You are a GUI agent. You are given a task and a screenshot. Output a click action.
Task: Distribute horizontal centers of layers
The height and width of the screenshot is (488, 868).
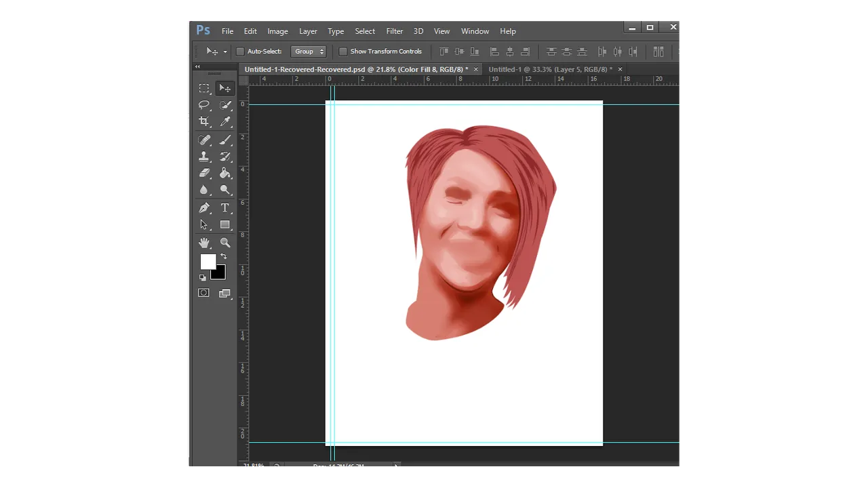pos(617,52)
